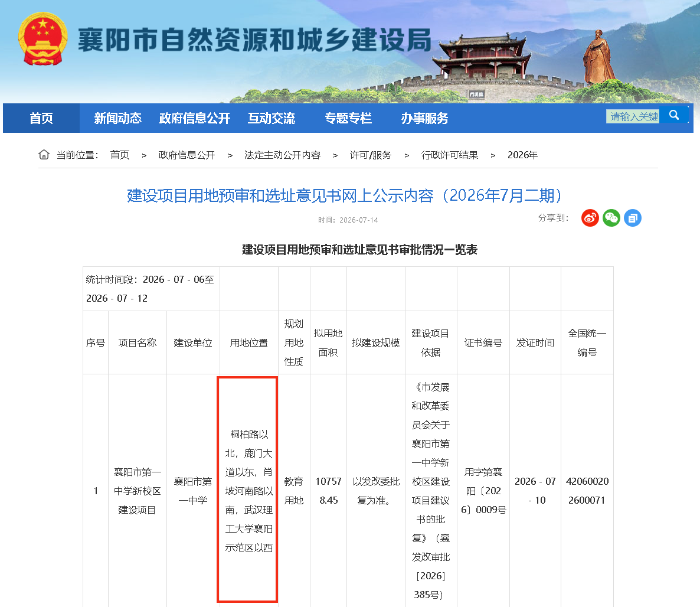Click the 建设单位 column header
Screen dimensions: 700x607
click(x=193, y=342)
